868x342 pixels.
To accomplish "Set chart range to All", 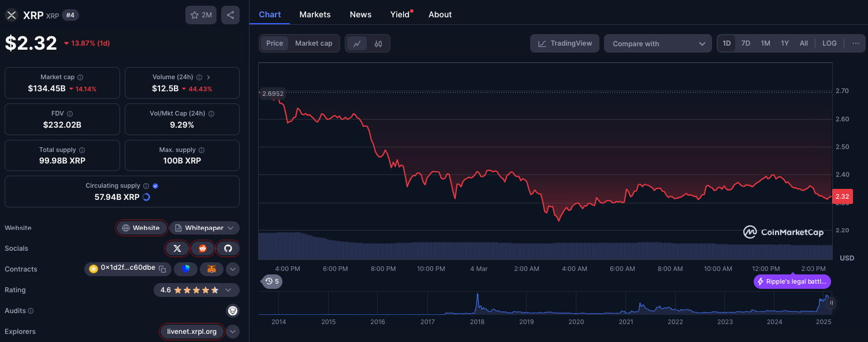I will (x=803, y=43).
